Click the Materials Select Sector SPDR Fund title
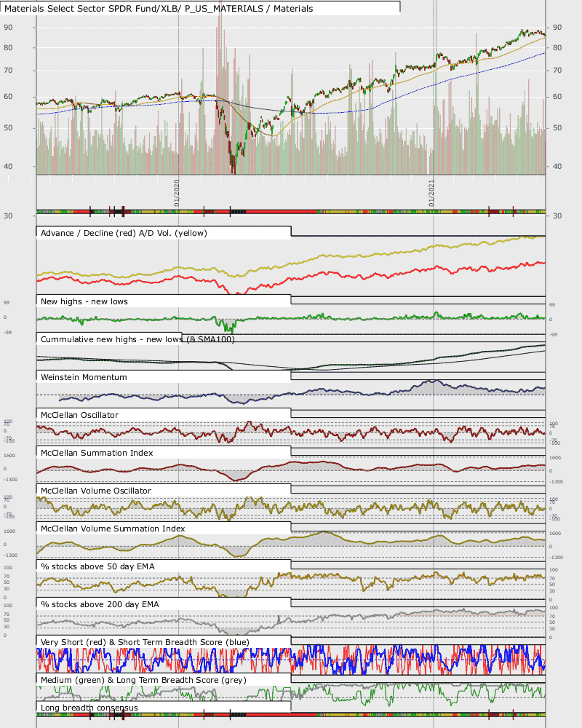The image size is (582, 728). 159,8
